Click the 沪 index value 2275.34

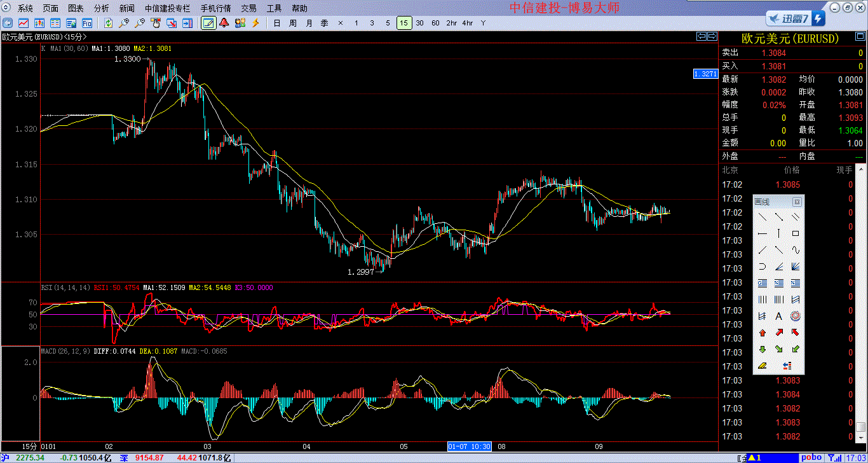pos(30,458)
